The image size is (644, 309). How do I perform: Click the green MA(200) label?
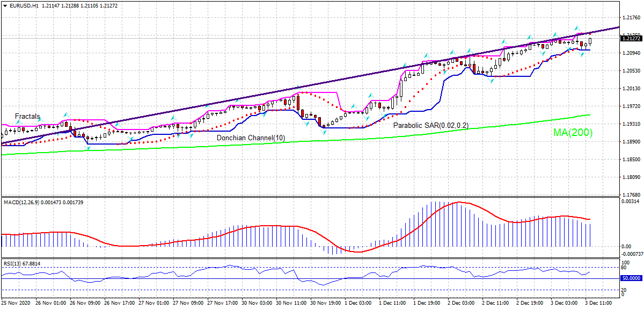click(x=573, y=132)
